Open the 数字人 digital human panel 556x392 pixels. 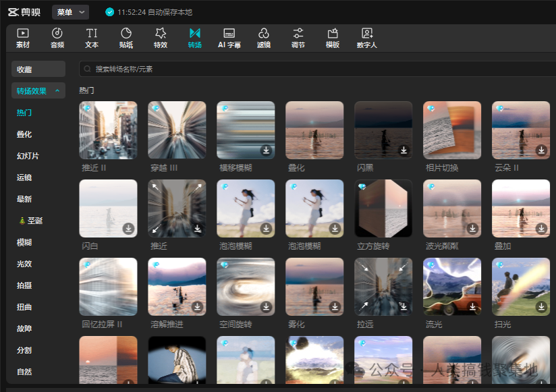pyautogui.click(x=367, y=38)
